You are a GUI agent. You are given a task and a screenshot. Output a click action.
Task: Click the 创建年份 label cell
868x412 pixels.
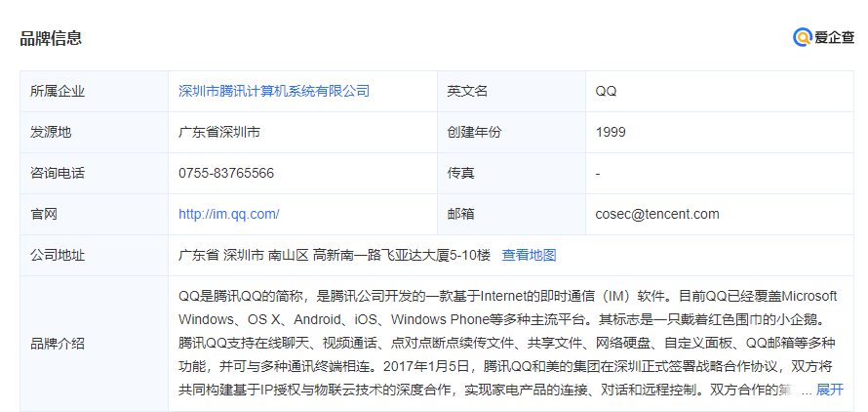click(511, 132)
